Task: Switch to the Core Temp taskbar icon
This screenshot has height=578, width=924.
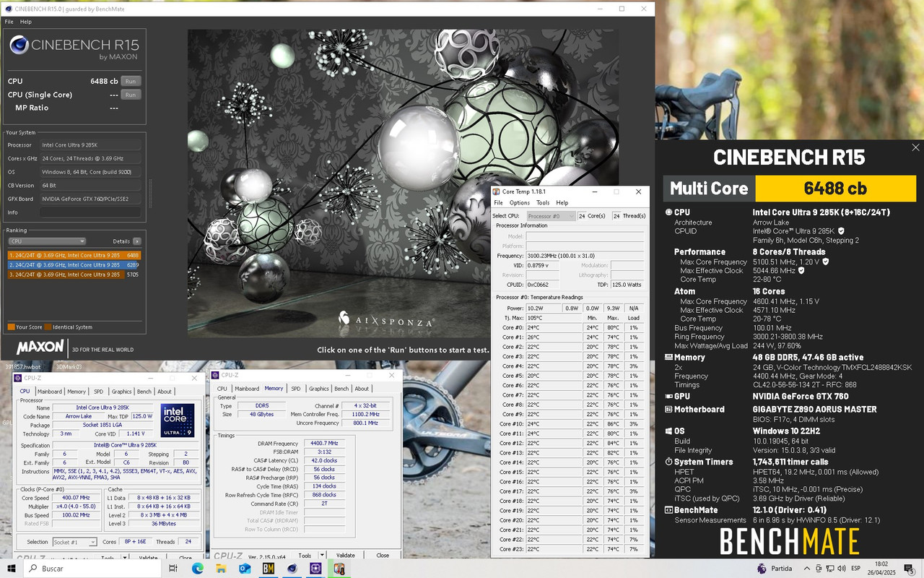Action: tap(339, 569)
